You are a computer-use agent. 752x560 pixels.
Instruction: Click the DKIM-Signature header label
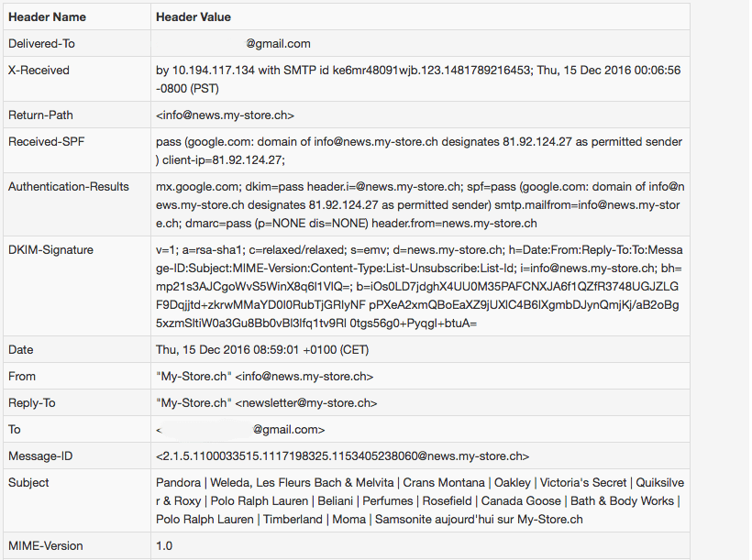pyautogui.click(x=51, y=250)
